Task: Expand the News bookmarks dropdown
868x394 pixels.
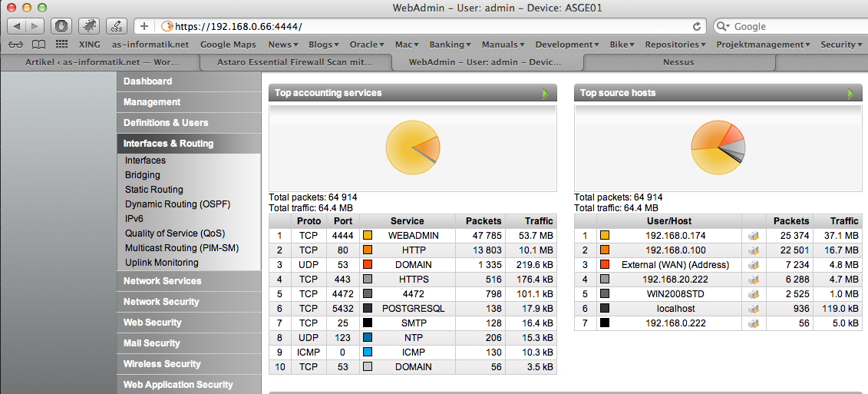Action: [283, 45]
